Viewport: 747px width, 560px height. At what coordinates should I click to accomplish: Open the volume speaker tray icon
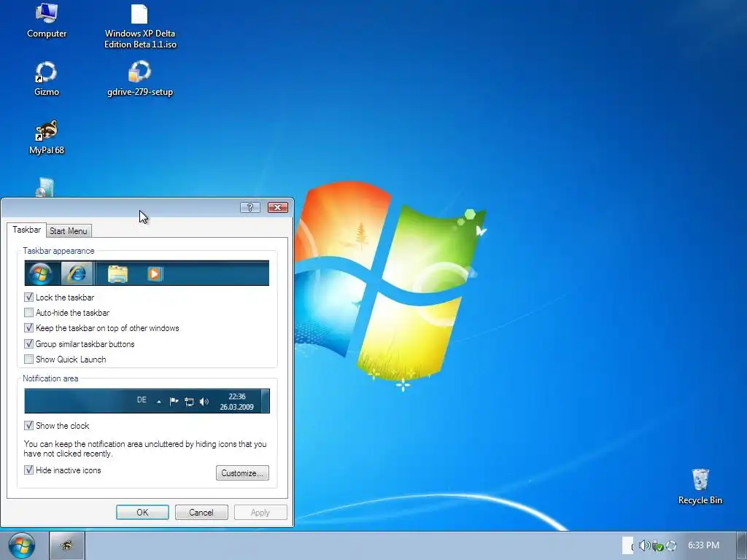(644, 545)
